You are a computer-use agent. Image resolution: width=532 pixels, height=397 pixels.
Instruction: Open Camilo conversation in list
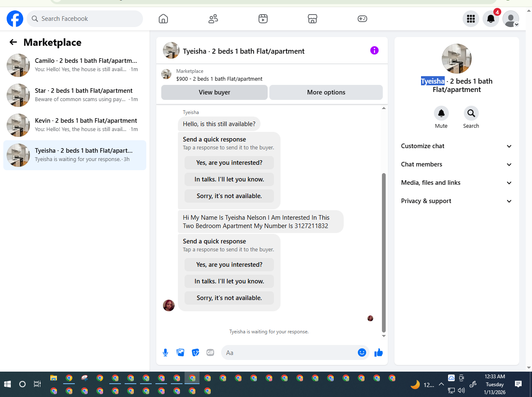point(75,65)
